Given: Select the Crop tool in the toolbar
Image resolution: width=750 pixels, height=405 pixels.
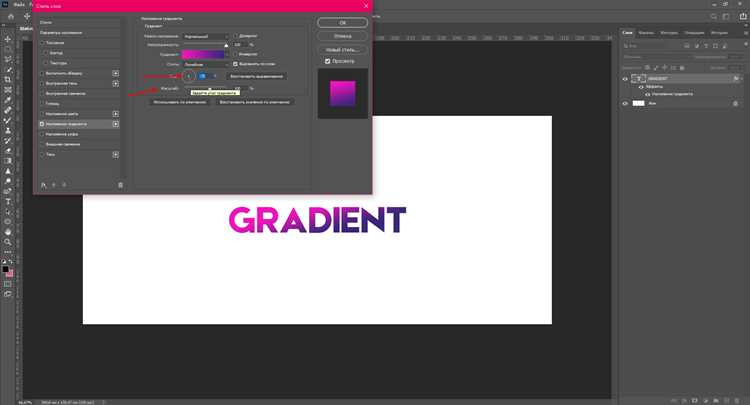Looking at the screenshot, I should pos(8,79).
